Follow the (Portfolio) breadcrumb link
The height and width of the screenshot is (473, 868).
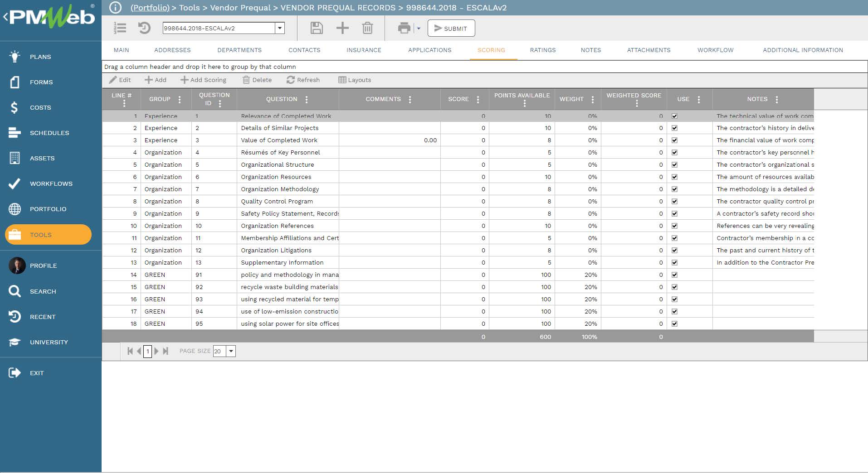(x=150, y=8)
